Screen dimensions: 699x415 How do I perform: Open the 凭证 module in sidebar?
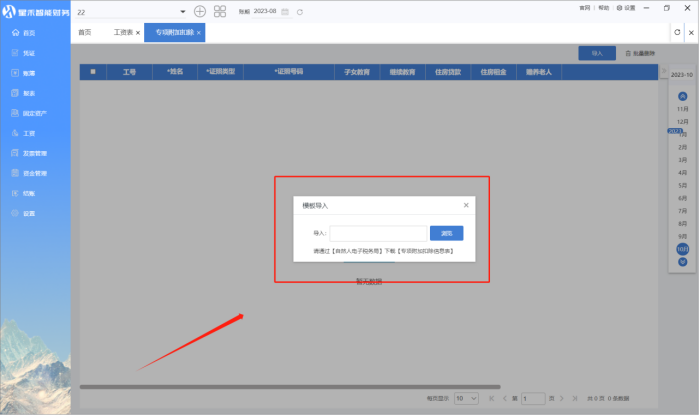28,53
